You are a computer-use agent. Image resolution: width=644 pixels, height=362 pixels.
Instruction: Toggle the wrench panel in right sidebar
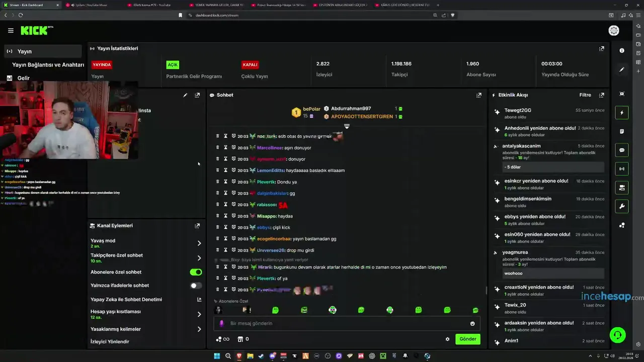point(622,206)
